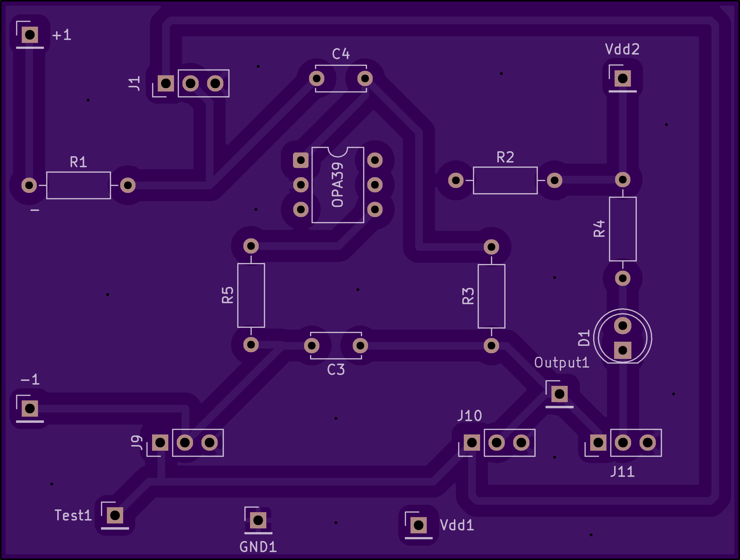Screen dimensions: 740x560
Task: Click the R3 resistor body
Action: (491, 296)
